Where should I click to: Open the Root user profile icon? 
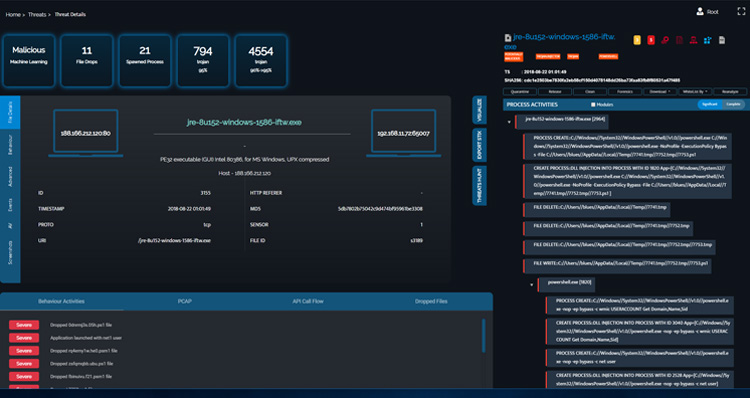[x=700, y=11]
